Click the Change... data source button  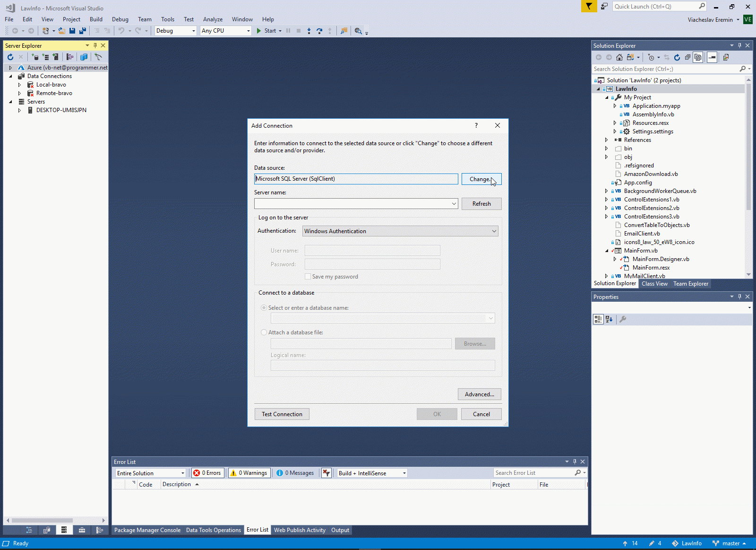tap(481, 179)
